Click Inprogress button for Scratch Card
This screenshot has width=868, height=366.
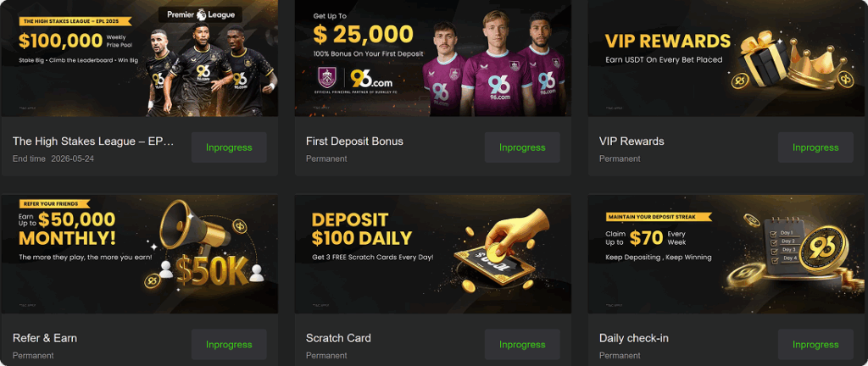522,345
